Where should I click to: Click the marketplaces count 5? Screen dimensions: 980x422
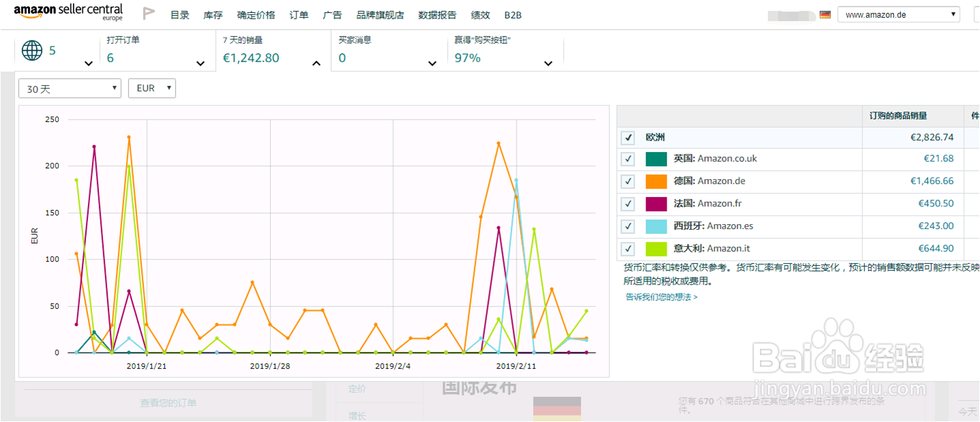tap(53, 50)
